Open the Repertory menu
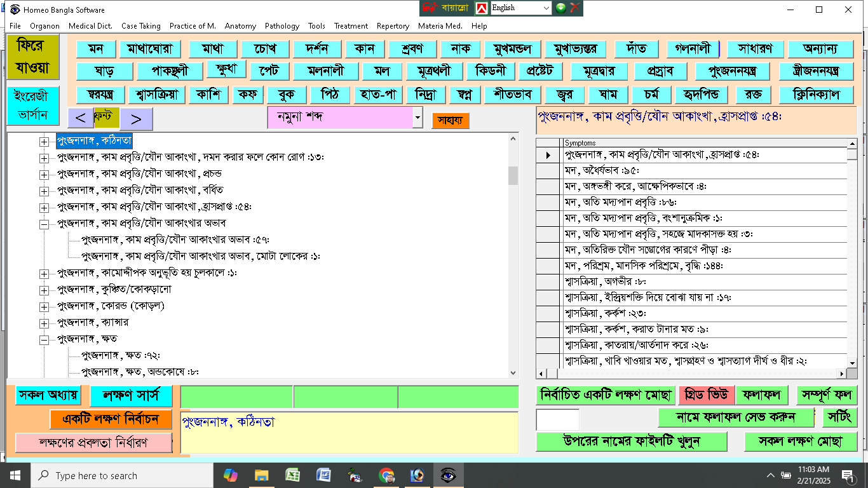This screenshot has width=868, height=488. pos(393,26)
